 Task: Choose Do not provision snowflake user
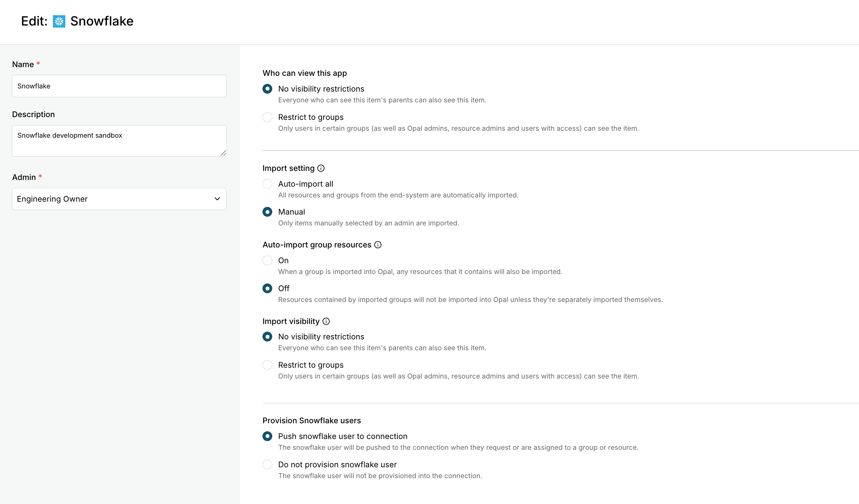click(267, 465)
